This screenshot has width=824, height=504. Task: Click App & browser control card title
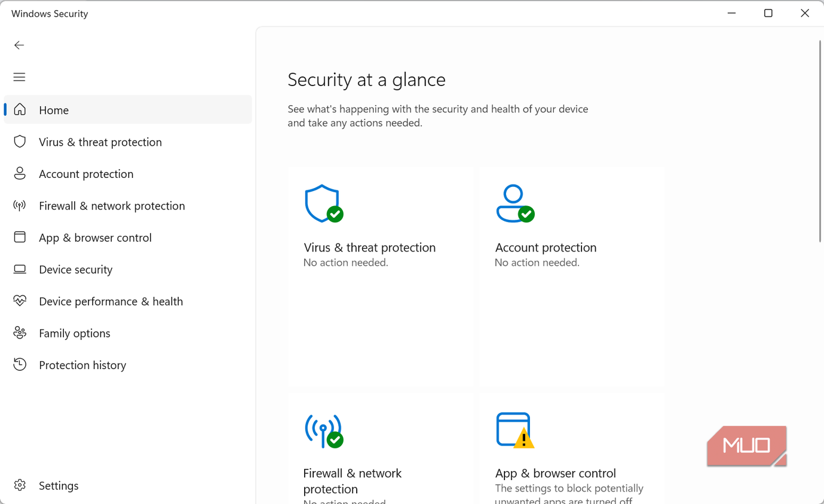[555, 473]
